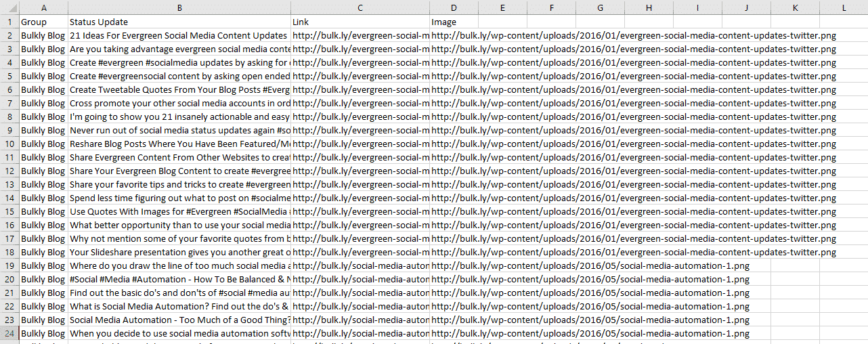Select column G header
Viewport: 868px width, 344px height.
click(600, 7)
